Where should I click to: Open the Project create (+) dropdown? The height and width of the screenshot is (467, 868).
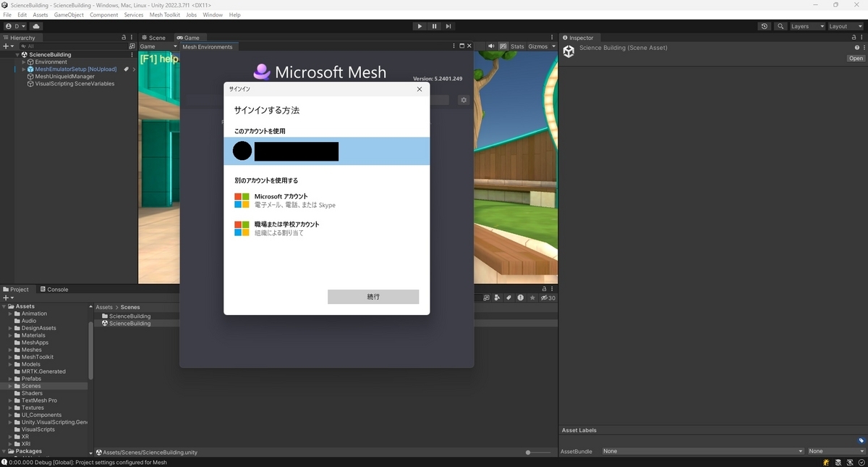coord(8,298)
